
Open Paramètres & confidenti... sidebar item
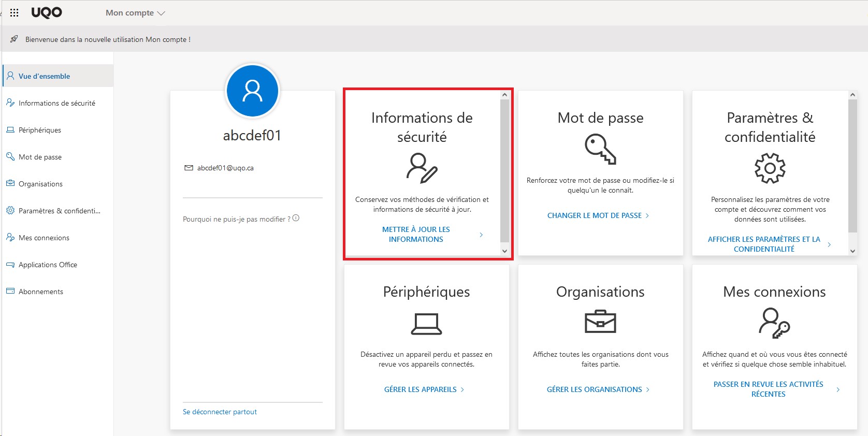[58, 211]
